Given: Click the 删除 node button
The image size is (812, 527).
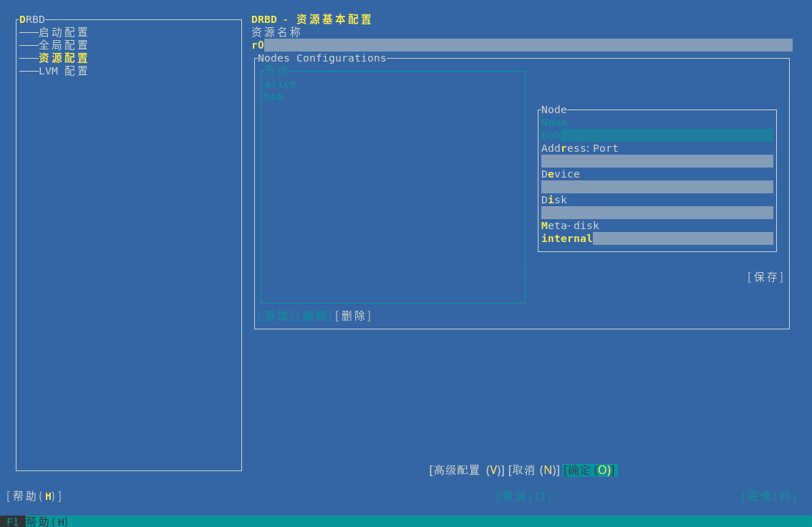Looking at the screenshot, I should [353, 316].
